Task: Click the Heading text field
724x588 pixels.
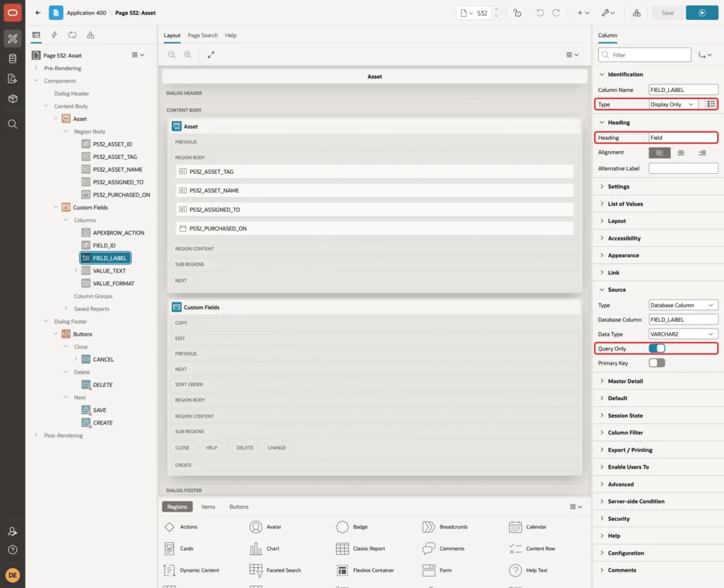Action: (683, 138)
